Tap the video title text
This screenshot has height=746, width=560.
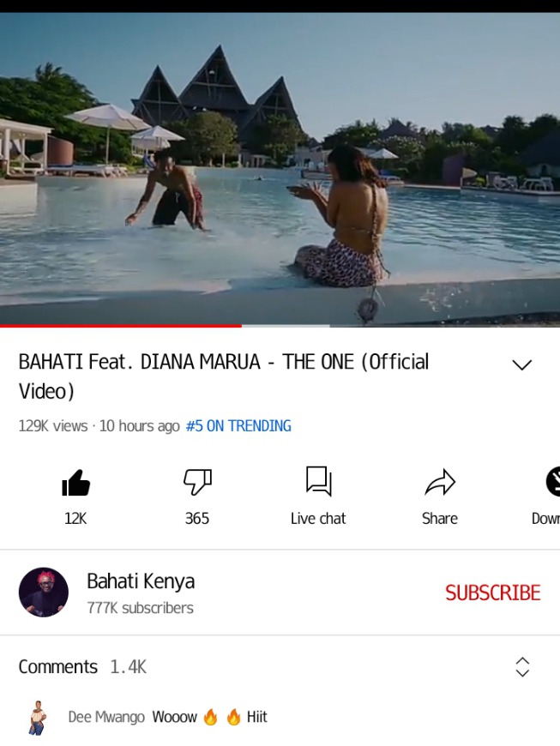tap(224, 376)
